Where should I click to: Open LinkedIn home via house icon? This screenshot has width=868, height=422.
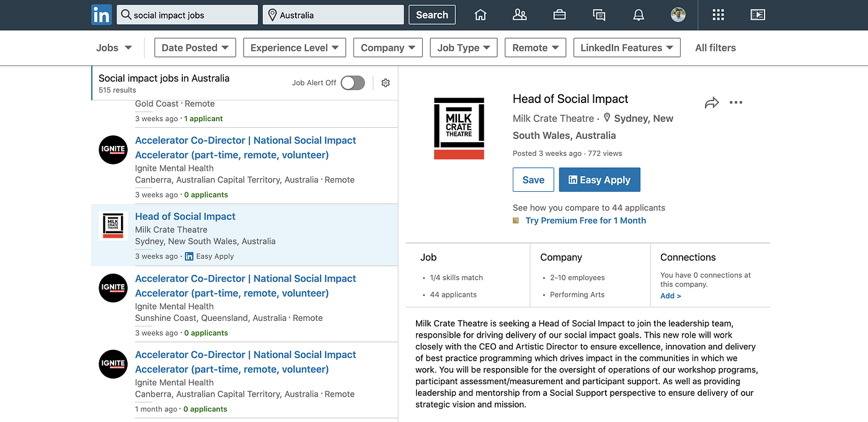(480, 15)
